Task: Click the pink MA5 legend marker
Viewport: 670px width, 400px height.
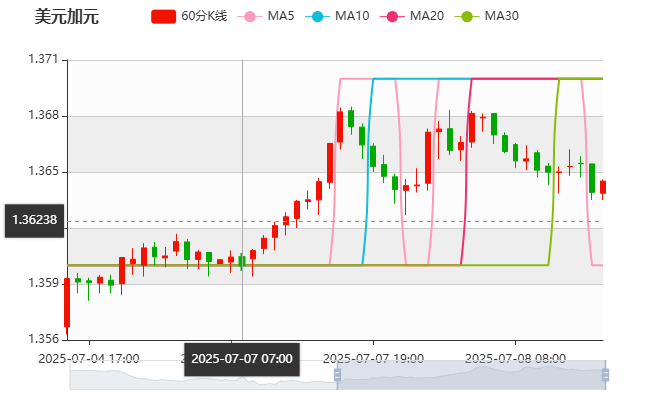Action: 250,17
